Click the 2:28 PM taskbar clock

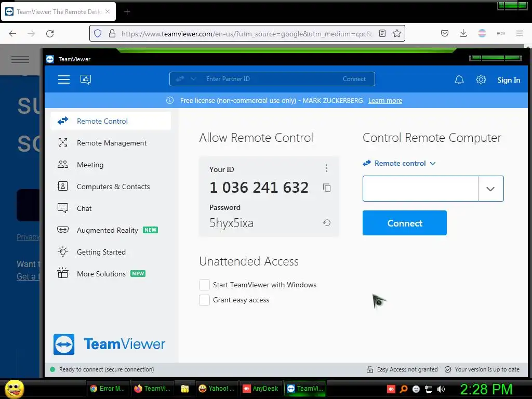pos(486,389)
